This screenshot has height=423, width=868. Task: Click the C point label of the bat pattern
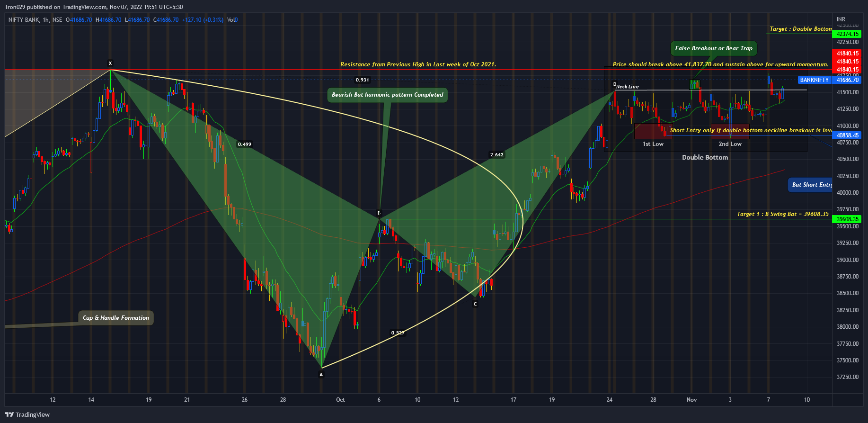point(475,304)
